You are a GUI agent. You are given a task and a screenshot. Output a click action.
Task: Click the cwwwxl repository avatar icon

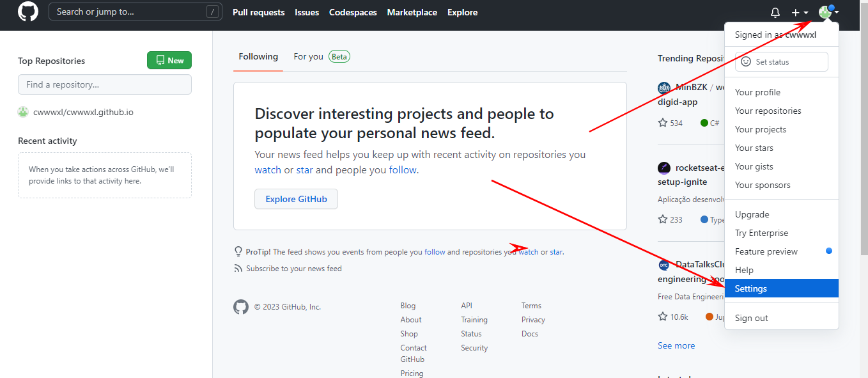[23, 112]
